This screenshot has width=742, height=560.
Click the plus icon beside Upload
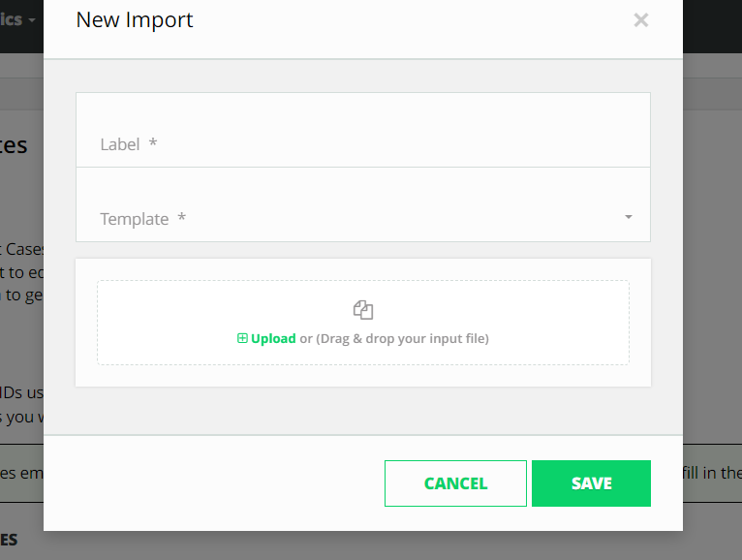pyautogui.click(x=243, y=339)
